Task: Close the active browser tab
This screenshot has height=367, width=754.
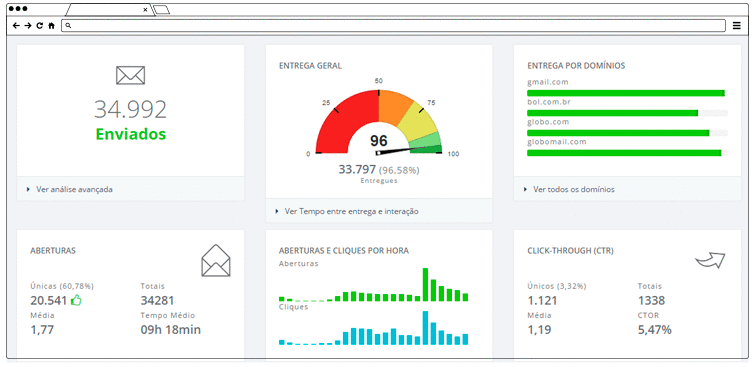Action: (145, 10)
